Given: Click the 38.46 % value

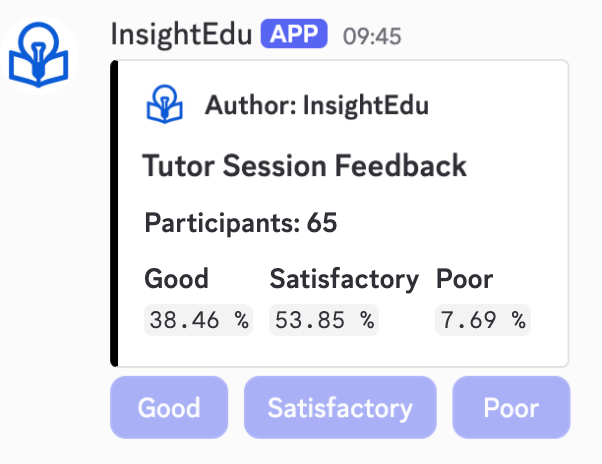Looking at the screenshot, I should (199, 320).
